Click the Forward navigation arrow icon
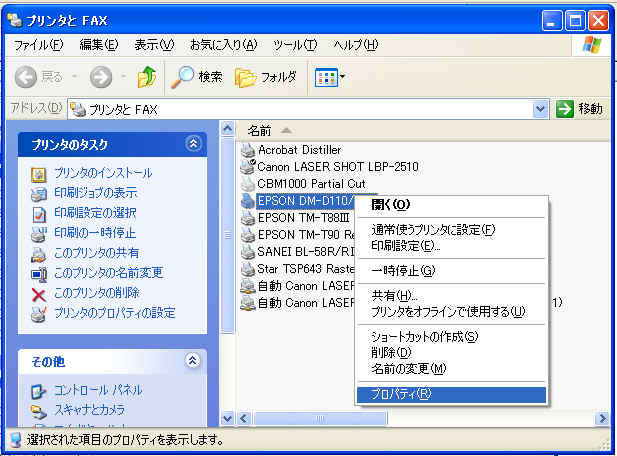The height and width of the screenshot is (456, 617). tap(101, 77)
